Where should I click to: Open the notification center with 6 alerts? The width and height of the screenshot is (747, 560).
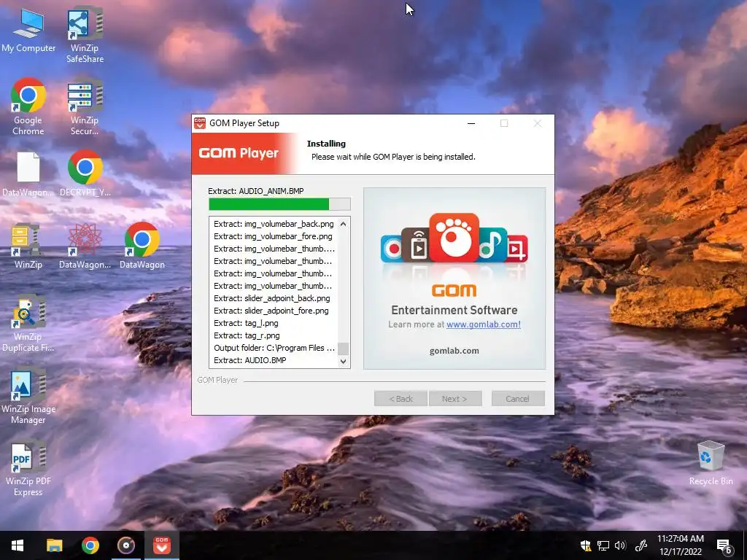tap(724, 545)
